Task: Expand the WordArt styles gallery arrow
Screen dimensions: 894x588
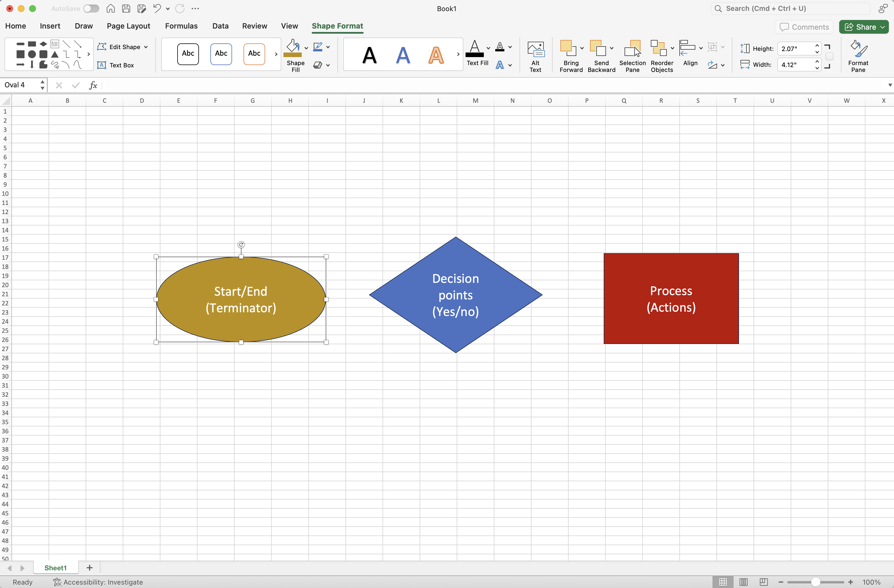Action: tap(458, 55)
